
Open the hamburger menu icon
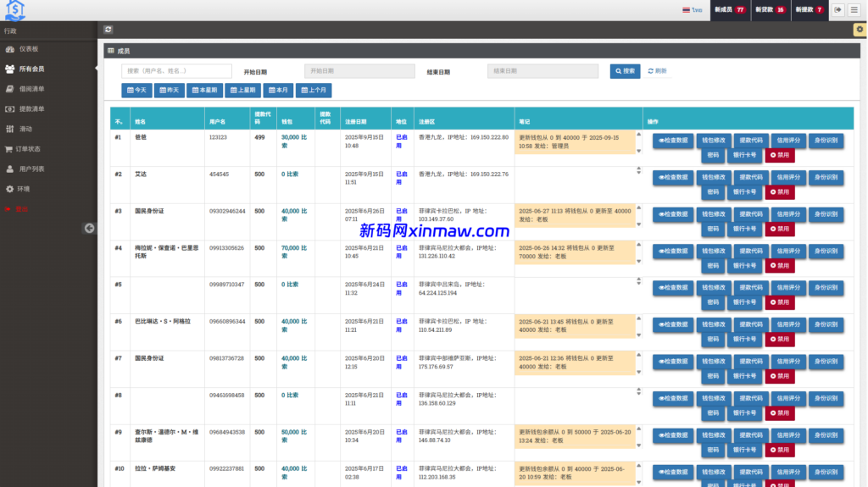(x=854, y=10)
